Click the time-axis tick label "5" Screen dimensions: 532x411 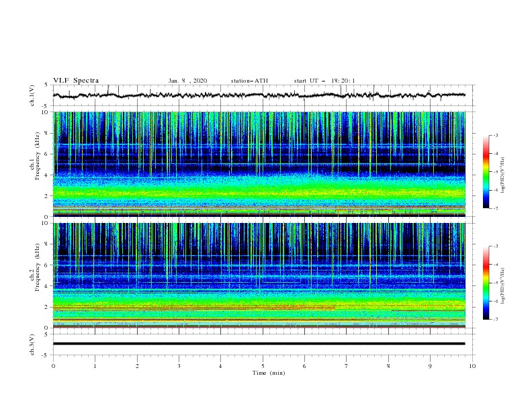(263, 366)
